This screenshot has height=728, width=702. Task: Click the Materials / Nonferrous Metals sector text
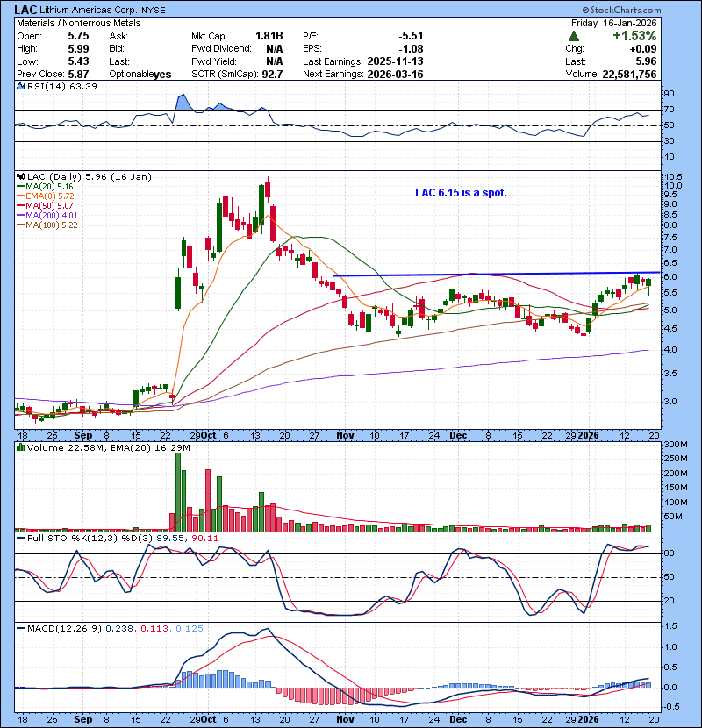pos(78,23)
